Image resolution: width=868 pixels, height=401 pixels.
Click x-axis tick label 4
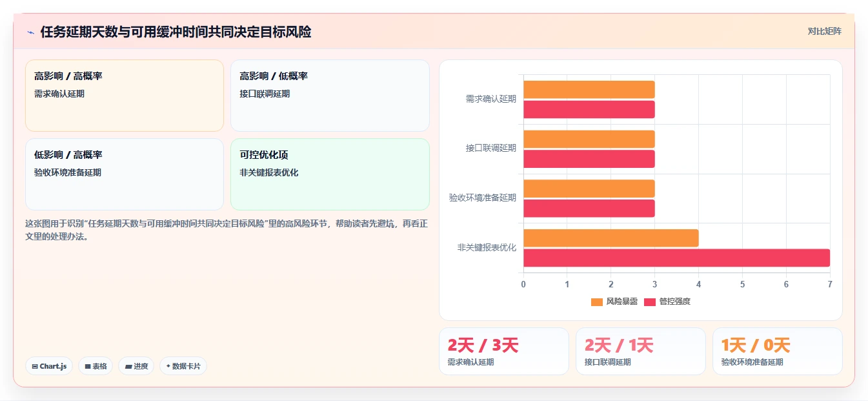[x=698, y=284]
